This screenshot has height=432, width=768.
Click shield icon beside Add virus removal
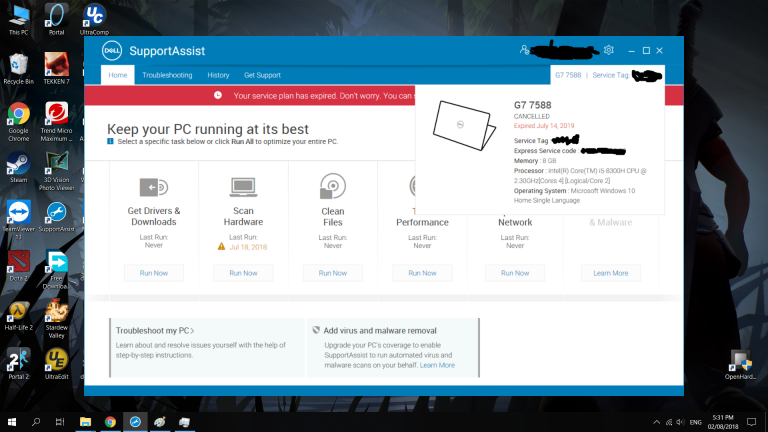pyautogui.click(x=316, y=330)
